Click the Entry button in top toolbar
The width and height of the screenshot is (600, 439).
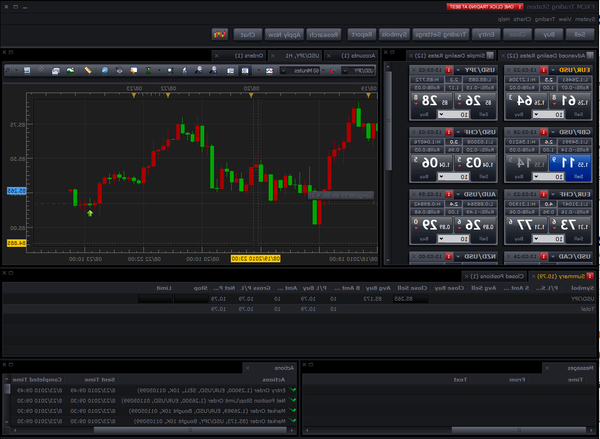point(486,34)
